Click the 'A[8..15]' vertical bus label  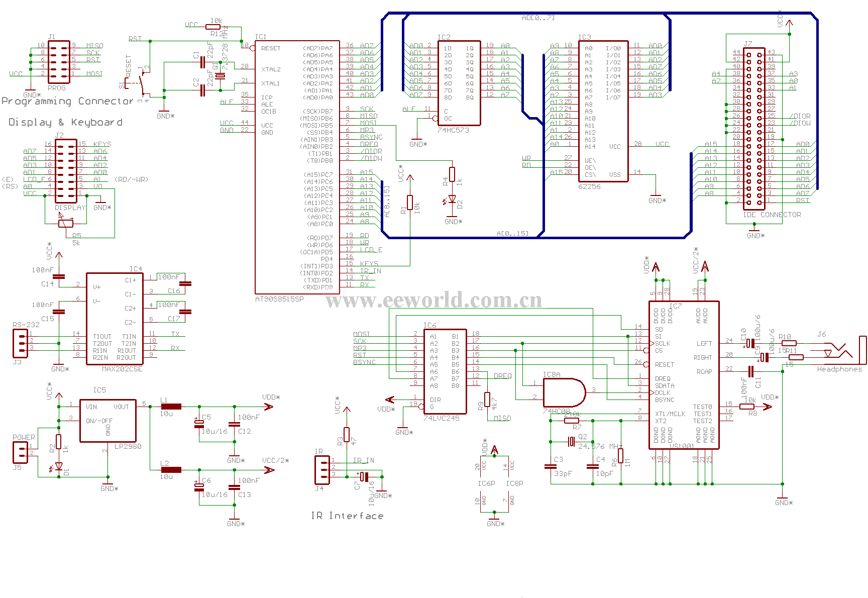387,202
